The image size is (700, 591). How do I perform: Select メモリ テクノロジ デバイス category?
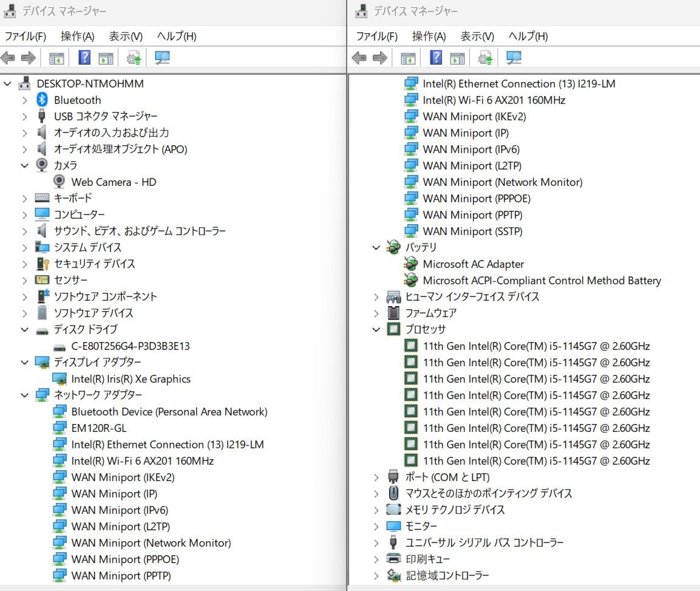[x=455, y=510]
